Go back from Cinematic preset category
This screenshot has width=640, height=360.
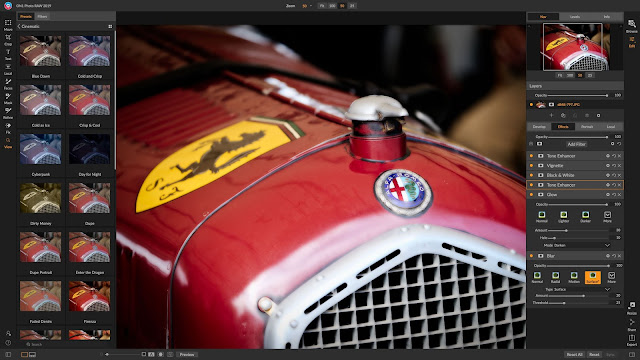19,26
